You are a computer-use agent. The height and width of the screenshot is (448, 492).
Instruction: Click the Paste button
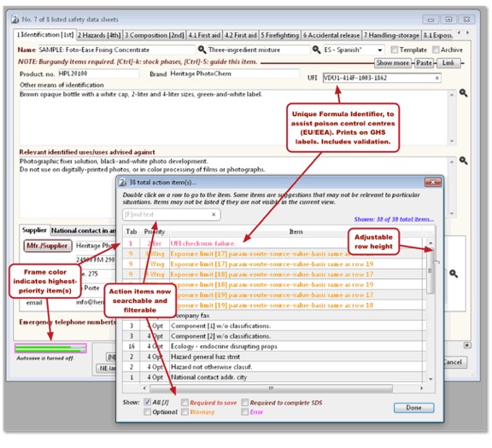click(424, 63)
